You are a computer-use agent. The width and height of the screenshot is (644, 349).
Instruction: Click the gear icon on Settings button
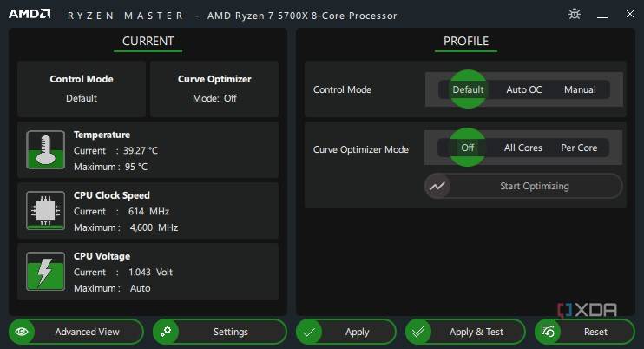[x=168, y=332]
